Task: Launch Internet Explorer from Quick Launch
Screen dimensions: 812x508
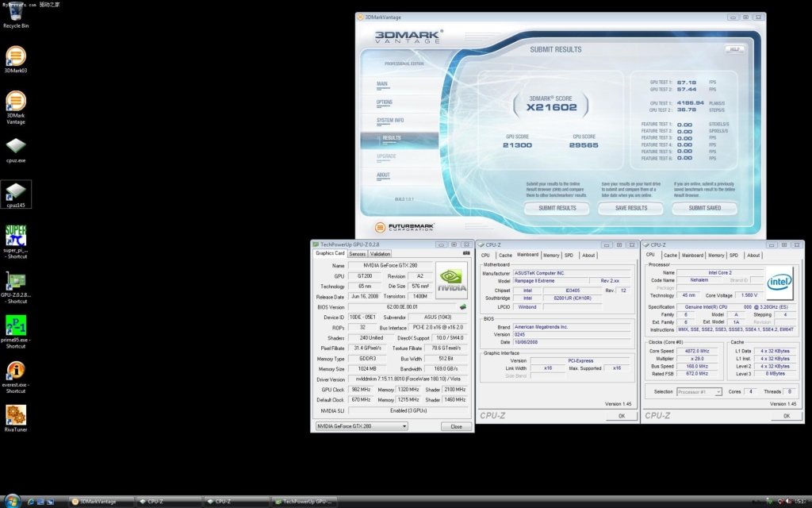Action: 31,502
